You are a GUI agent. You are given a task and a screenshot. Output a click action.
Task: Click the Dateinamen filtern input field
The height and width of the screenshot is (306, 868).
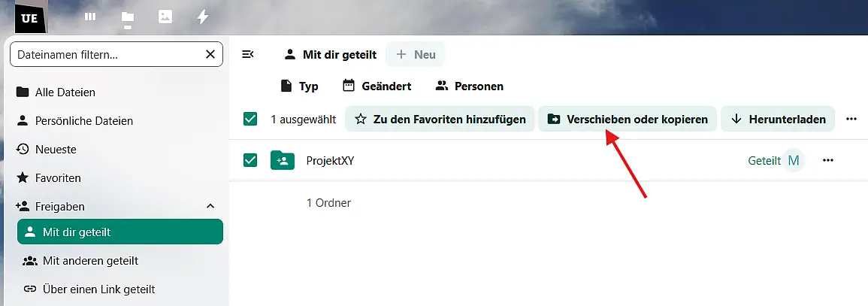[105, 54]
